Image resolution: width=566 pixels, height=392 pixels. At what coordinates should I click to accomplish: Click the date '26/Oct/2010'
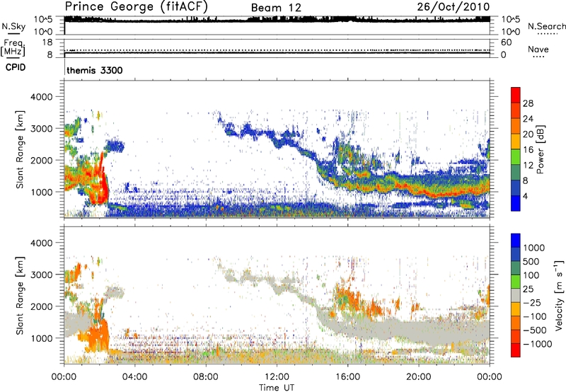click(x=454, y=7)
